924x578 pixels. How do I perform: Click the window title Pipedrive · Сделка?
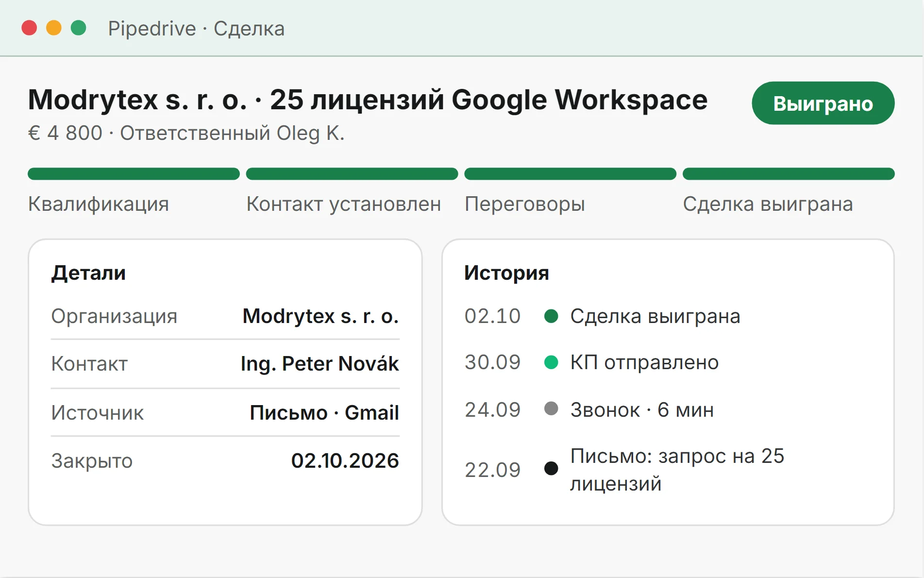[x=196, y=29]
